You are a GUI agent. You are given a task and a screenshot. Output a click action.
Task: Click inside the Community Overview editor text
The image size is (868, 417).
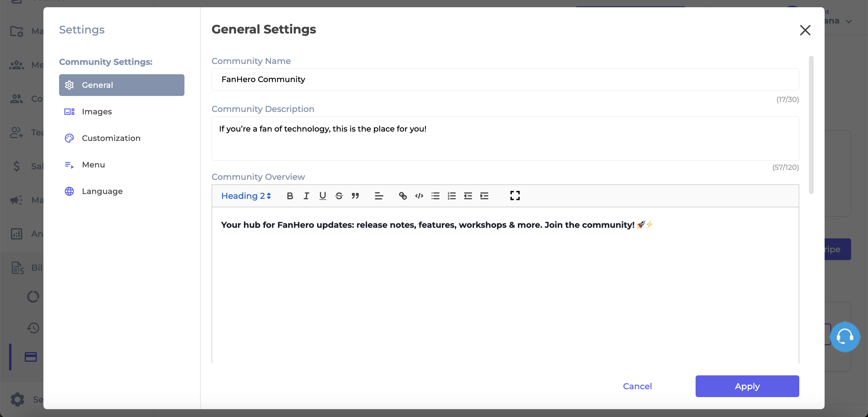coord(437,225)
